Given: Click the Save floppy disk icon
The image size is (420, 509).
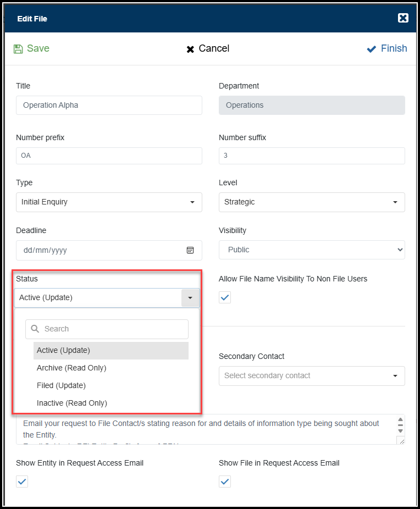Looking at the screenshot, I should (x=18, y=49).
